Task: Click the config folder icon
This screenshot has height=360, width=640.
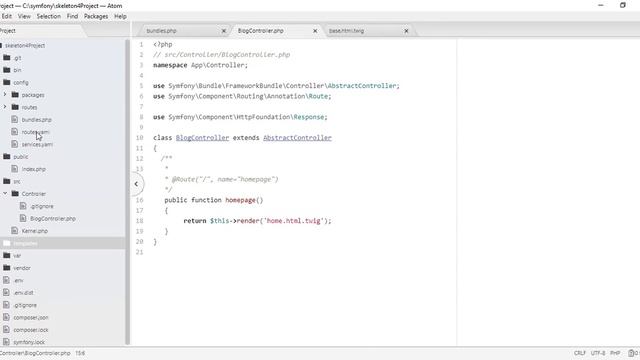Action: [x=7, y=82]
